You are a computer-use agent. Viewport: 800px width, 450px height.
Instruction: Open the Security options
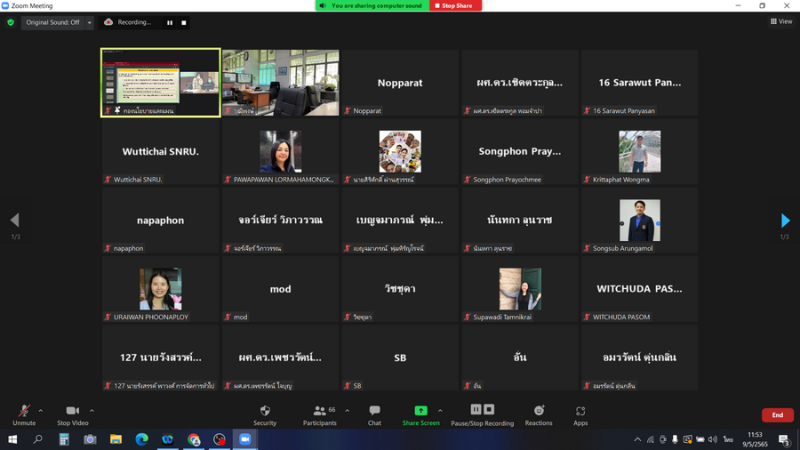[265, 414]
